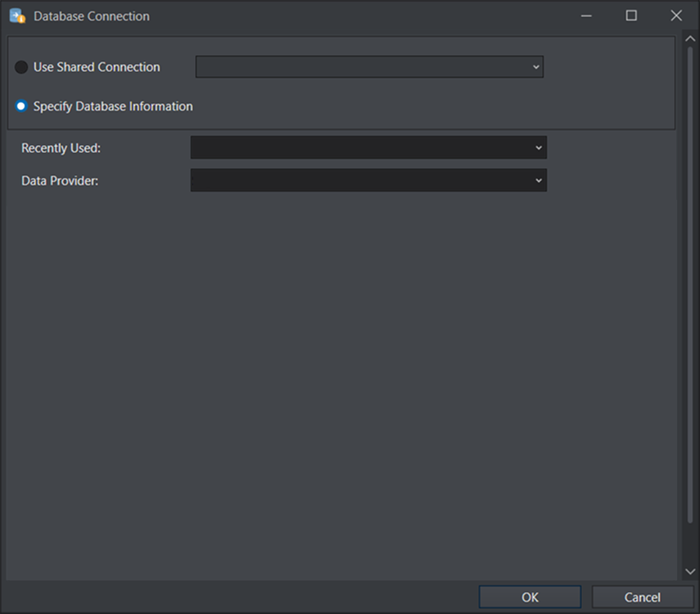The height and width of the screenshot is (614, 700).
Task: Maximize the Database Connection dialog
Action: [631, 16]
